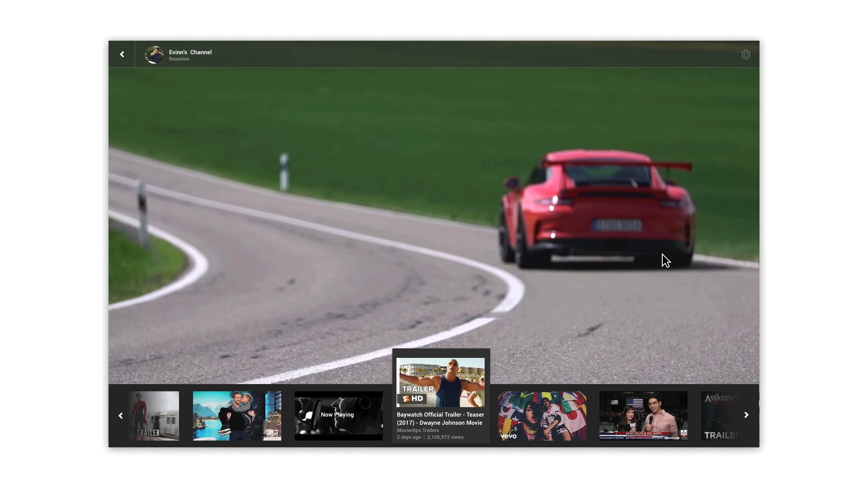Viewport: 868px width, 488px height.
Task: Click the Baywatch views count text
Action: (x=445, y=437)
